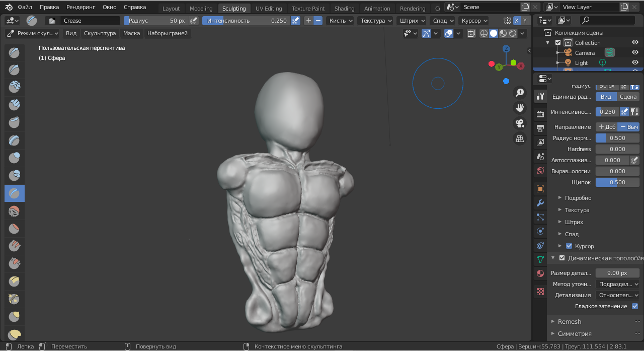Toggle camera view in viewport
This screenshot has width=644, height=351.
click(520, 123)
